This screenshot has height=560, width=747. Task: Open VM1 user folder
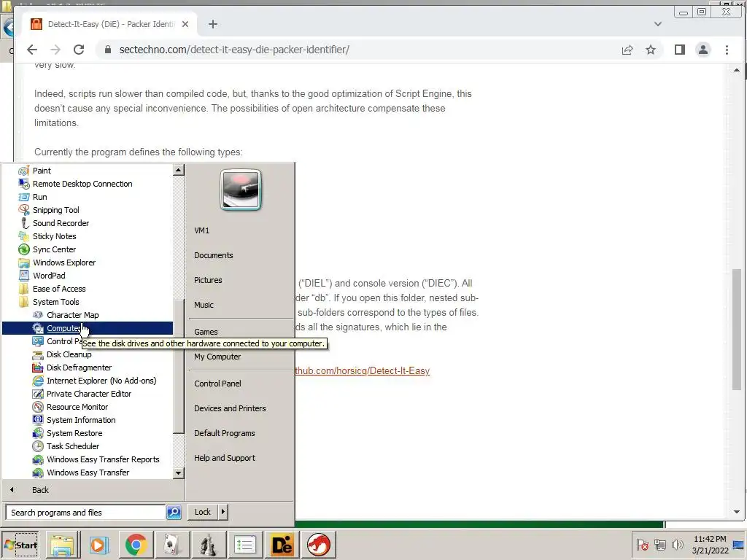201,230
